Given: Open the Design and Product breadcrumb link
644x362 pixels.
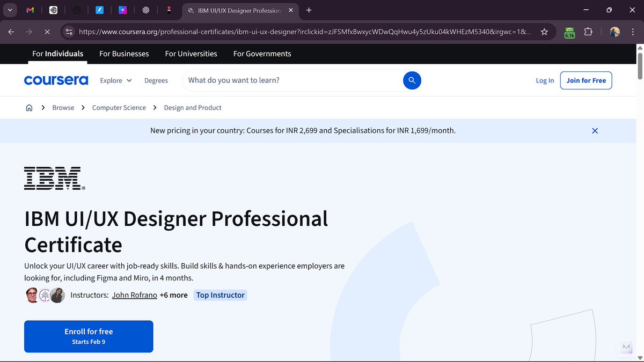Looking at the screenshot, I should [x=193, y=108].
